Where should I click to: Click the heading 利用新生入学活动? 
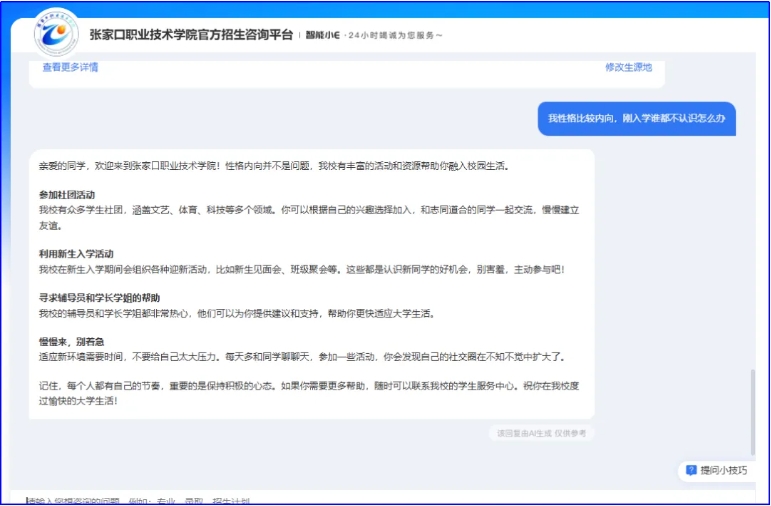point(76,254)
